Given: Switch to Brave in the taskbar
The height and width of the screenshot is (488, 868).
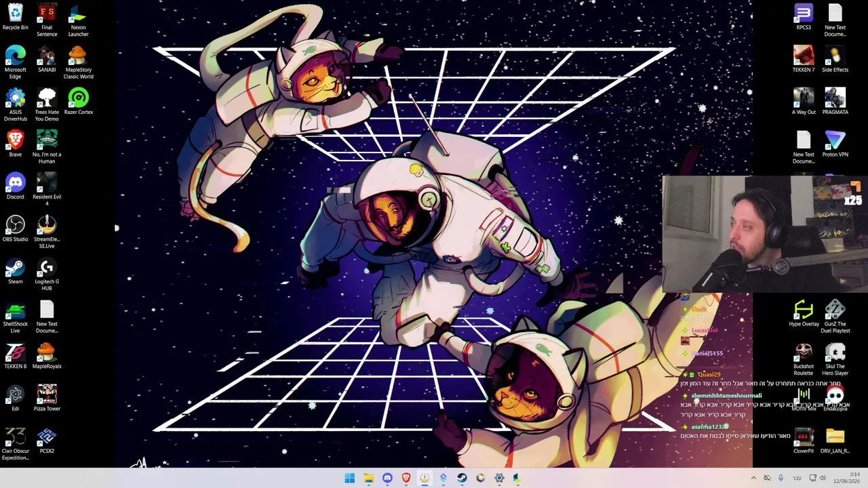Looking at the screenshot, I should (x=406, y=478).
